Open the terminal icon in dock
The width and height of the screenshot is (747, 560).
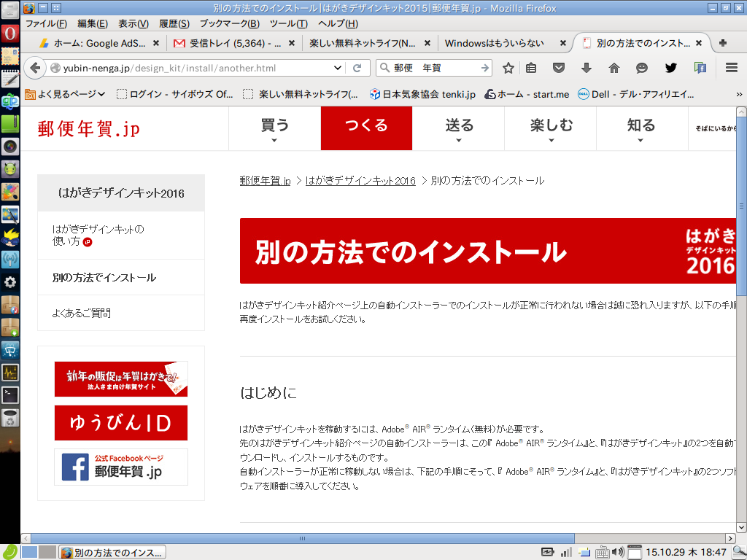[10, 394]
